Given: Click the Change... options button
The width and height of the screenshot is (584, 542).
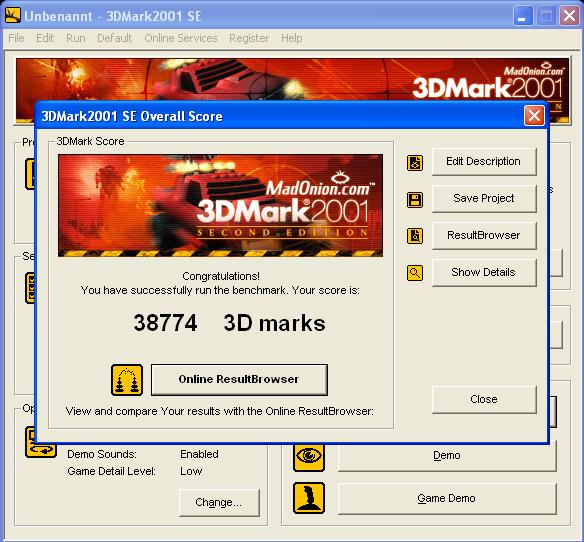Looking at the screenshot, I should click(x=219, y=503).
